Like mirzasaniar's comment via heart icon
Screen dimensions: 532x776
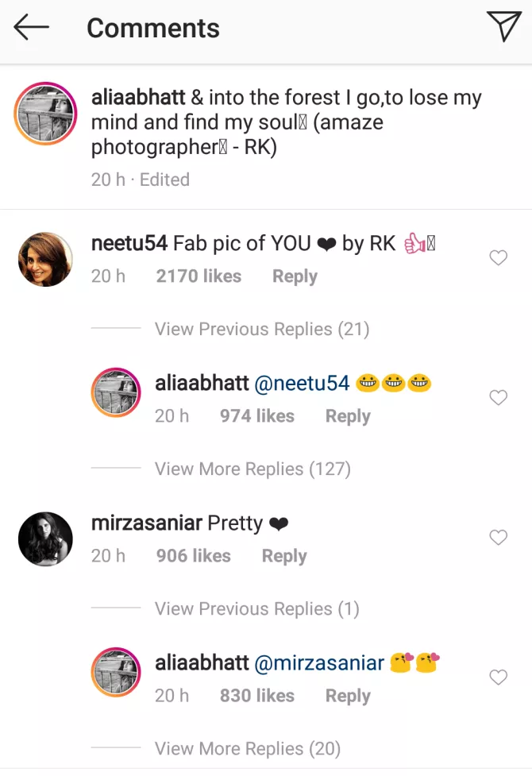(498, 537)
